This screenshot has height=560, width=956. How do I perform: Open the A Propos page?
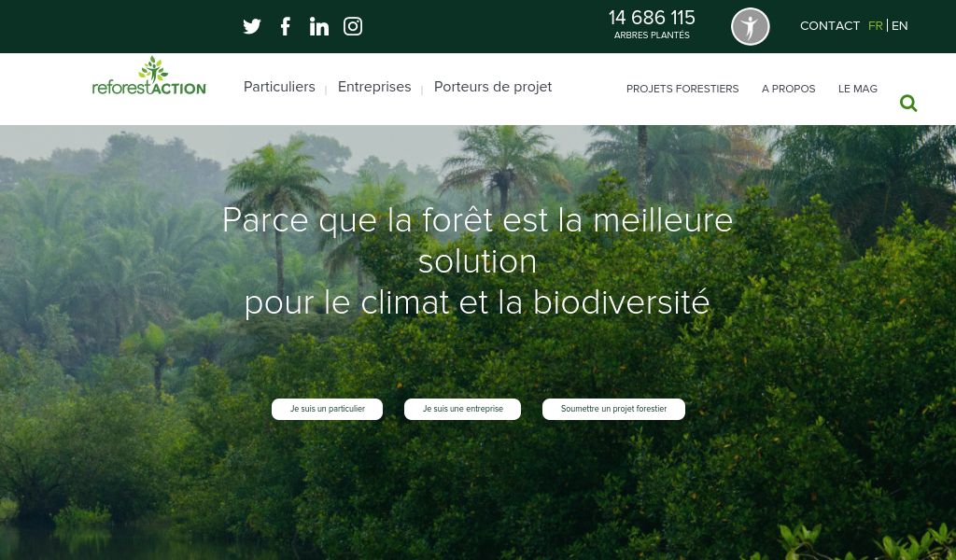coord(788,89)
